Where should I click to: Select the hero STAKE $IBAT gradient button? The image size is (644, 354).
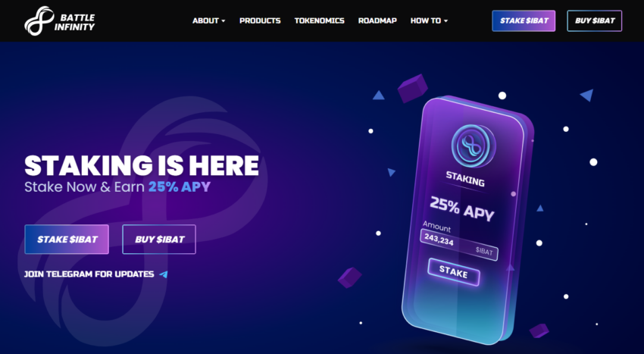click(x=67, y=240)
